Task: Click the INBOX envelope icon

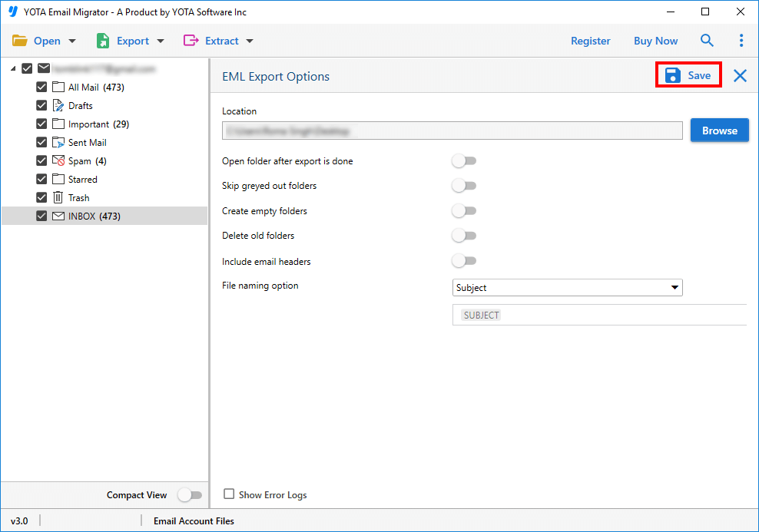Action: 58,216
